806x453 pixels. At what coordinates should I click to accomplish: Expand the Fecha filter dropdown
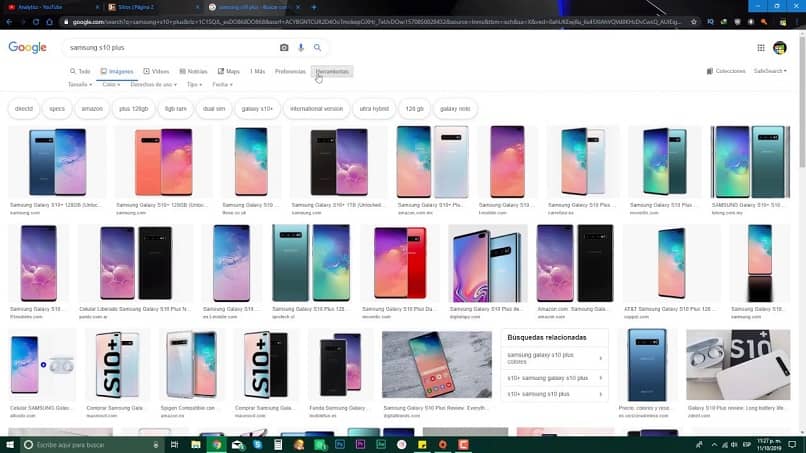pyautogui.click(x=223, y=84)
